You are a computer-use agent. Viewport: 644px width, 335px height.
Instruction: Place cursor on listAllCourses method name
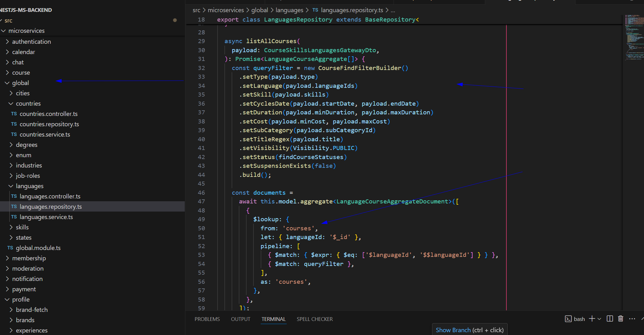coord(271,41)
